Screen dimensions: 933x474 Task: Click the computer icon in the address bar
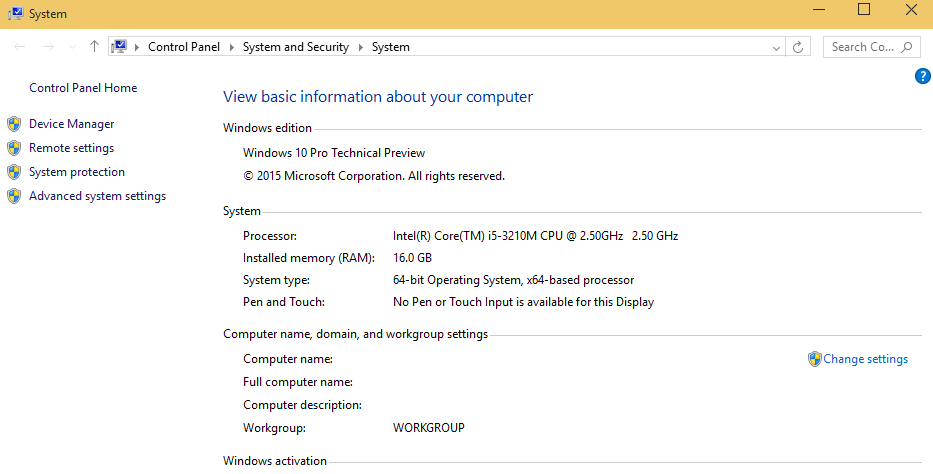(121, 47)
